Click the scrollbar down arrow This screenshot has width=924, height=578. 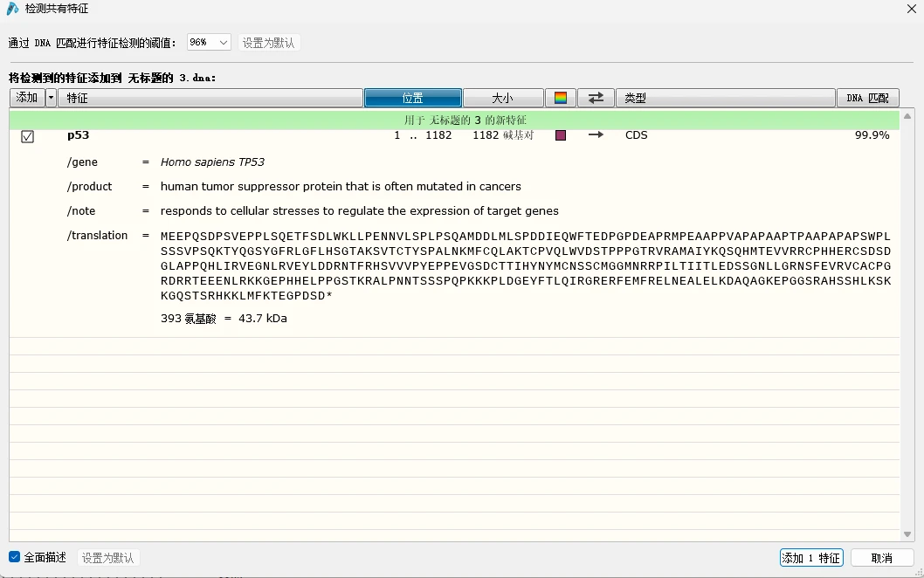click(907, 534)
